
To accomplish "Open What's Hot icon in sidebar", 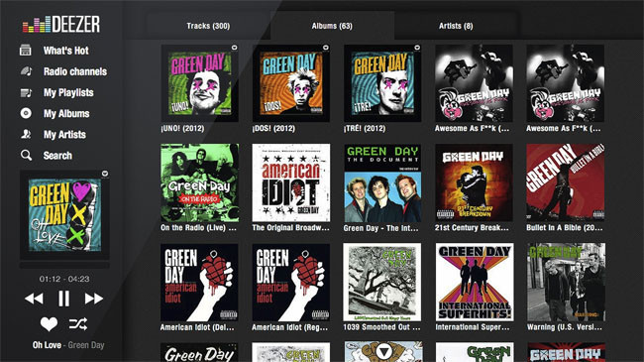I will pos(26,51).
